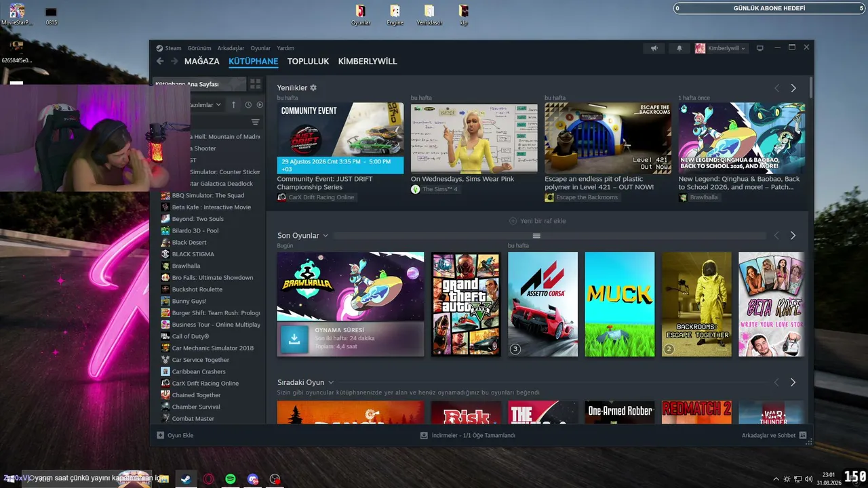Open the Windows taskbar volume icon
This screenshot has height=488, width=868.
809,479
